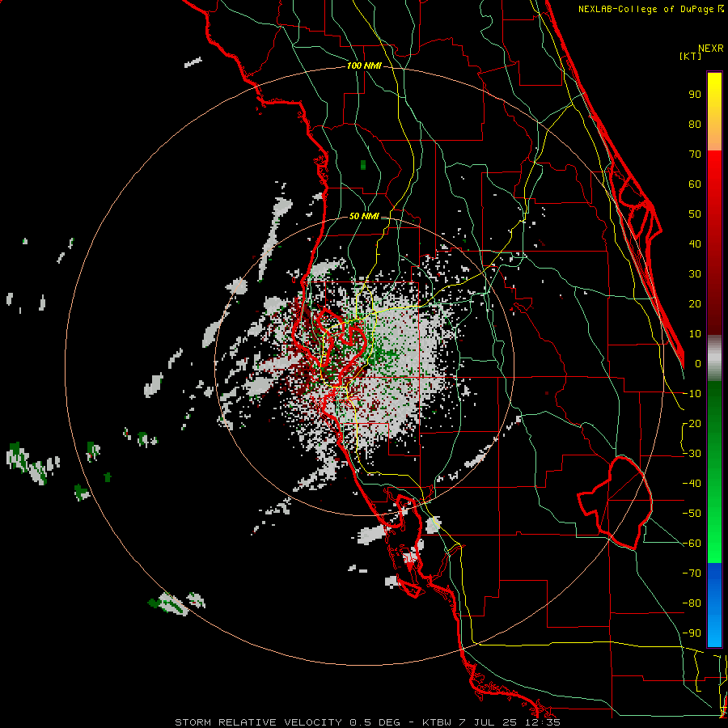The width and height of the screenshot is (728, 728).
Task: Click the 0 value on velocity scale
Action: [x=698, y=364]
